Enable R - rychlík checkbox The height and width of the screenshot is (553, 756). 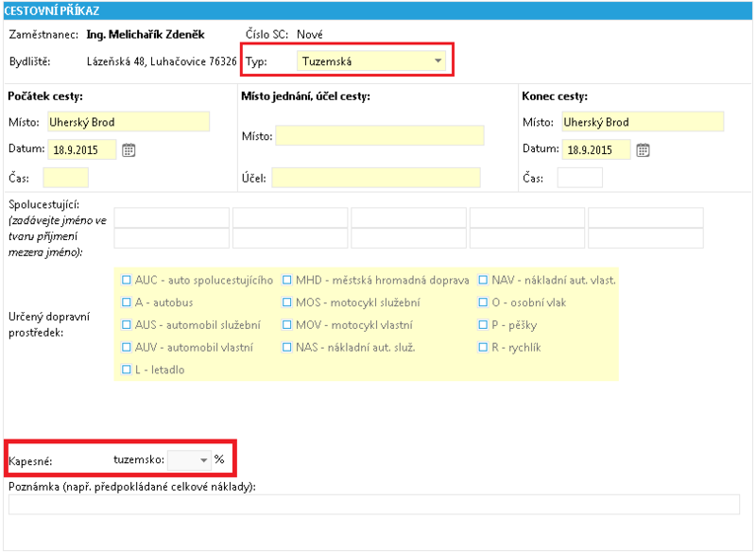(483, 347)
